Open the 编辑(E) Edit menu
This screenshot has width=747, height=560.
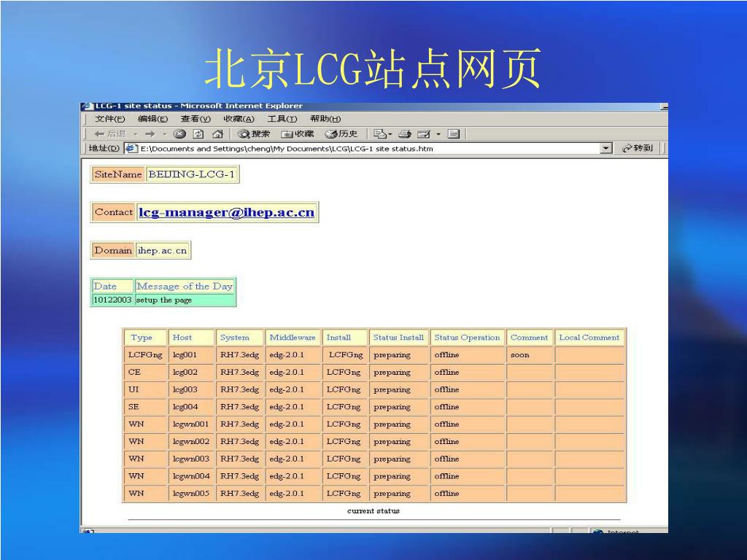point(152,119)
